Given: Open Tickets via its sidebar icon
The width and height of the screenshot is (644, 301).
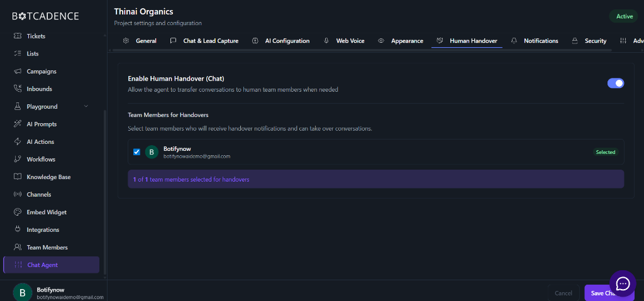Looking at the screenshot, I should pos(17,36).
